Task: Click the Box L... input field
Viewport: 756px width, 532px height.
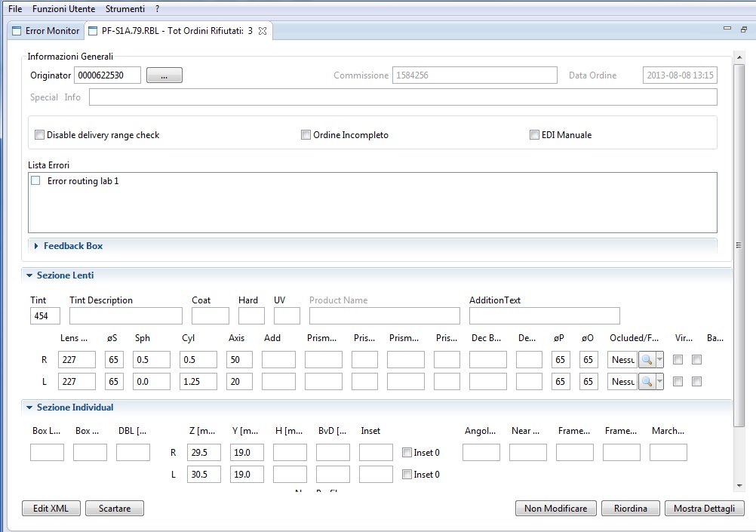Action: tap(47, 453)
